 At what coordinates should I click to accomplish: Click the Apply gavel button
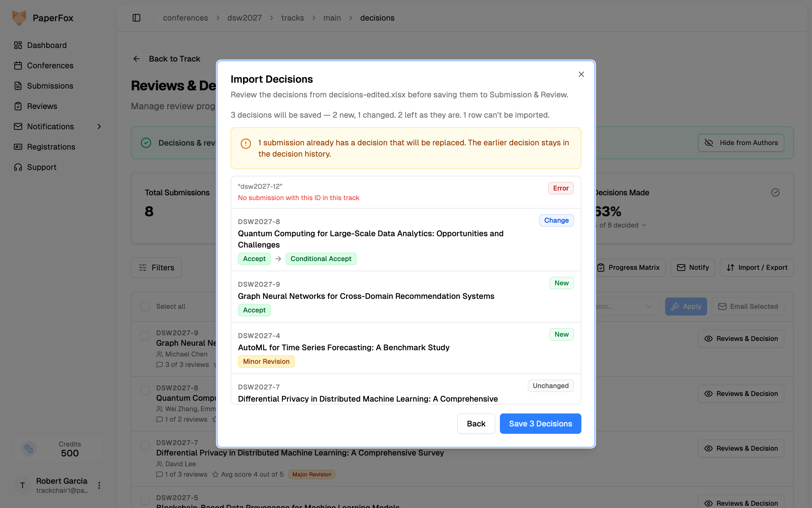coord(686,306)
